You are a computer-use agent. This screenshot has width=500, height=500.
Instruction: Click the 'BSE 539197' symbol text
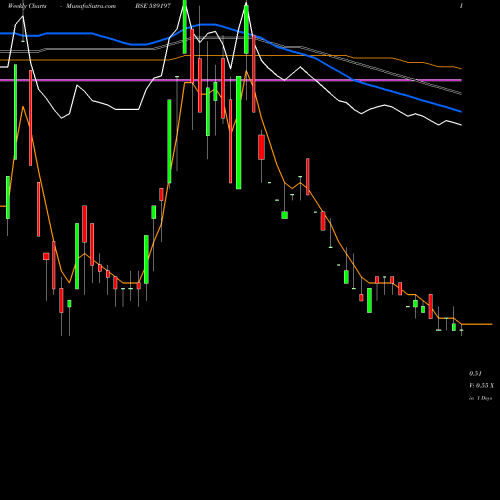tap(153, 6)
